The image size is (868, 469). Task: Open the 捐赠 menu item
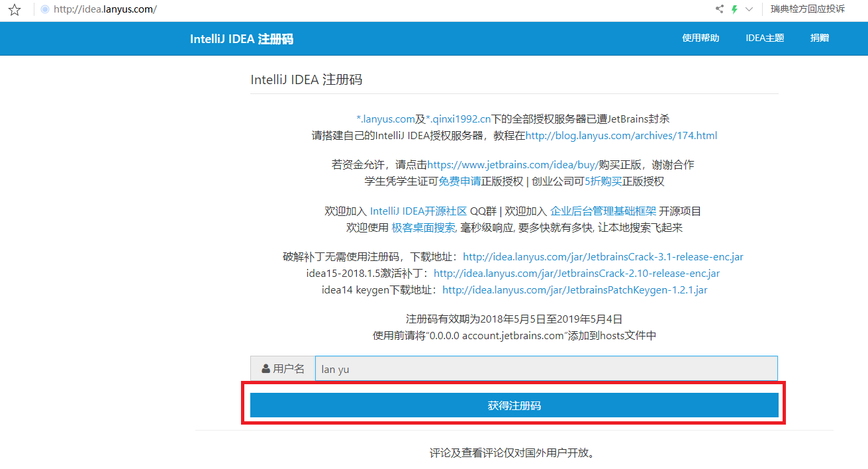[820, 38]
